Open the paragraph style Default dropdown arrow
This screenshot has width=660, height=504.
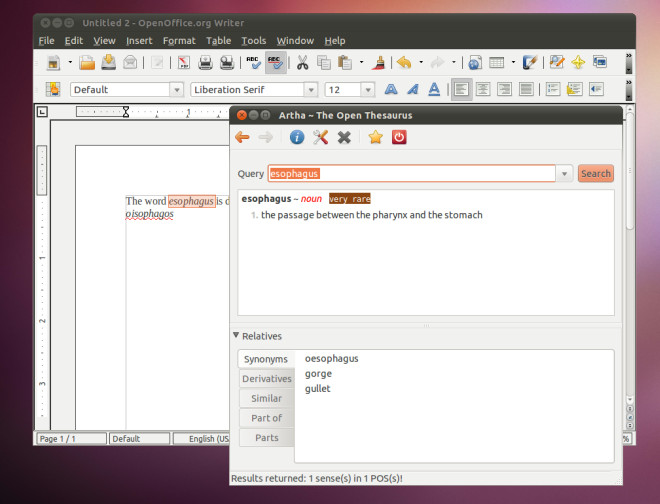pyautogui.click(x=177, y=90)
